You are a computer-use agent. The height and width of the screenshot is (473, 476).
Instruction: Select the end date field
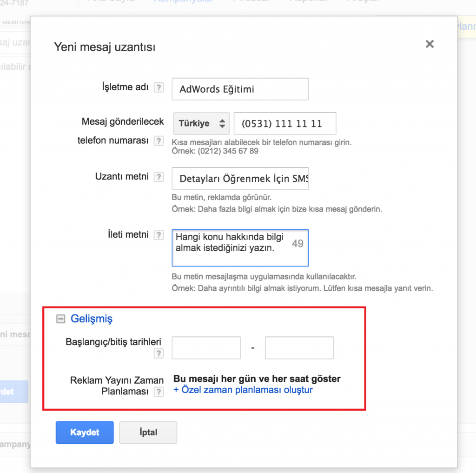point(299,348)
